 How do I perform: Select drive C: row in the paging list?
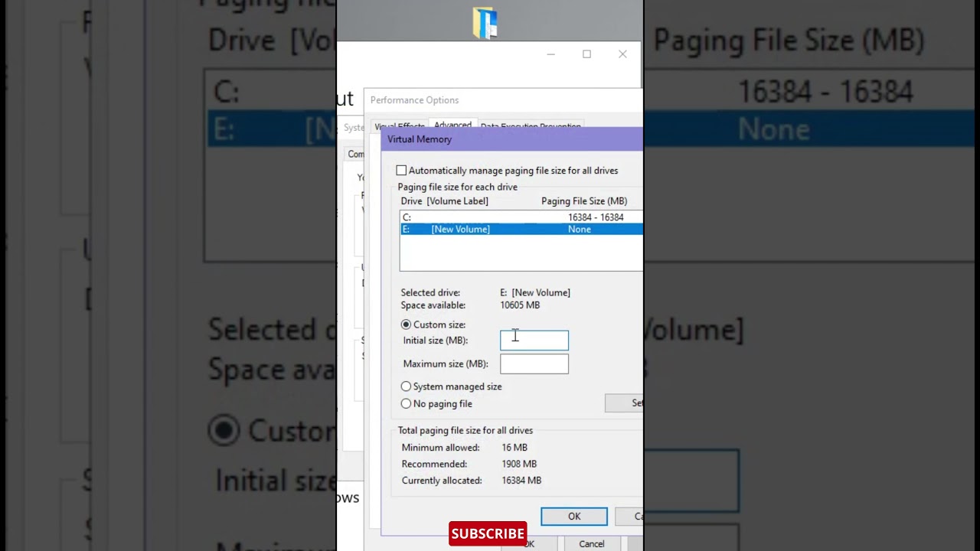(521, 217)
